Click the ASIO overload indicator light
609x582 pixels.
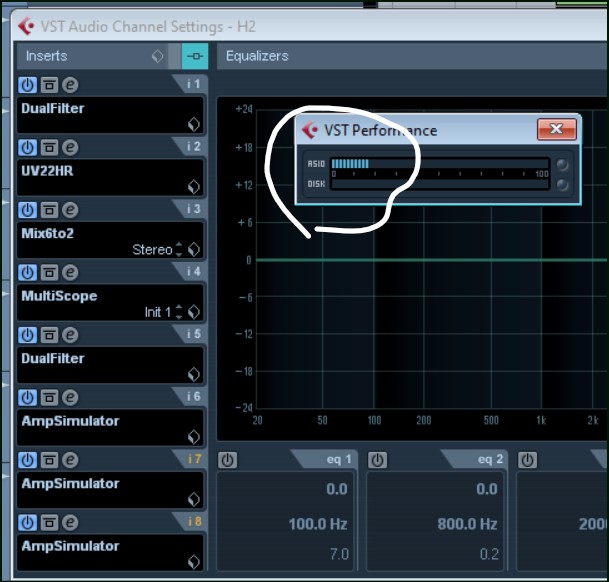pyautogui.click(x=562, y=165)
